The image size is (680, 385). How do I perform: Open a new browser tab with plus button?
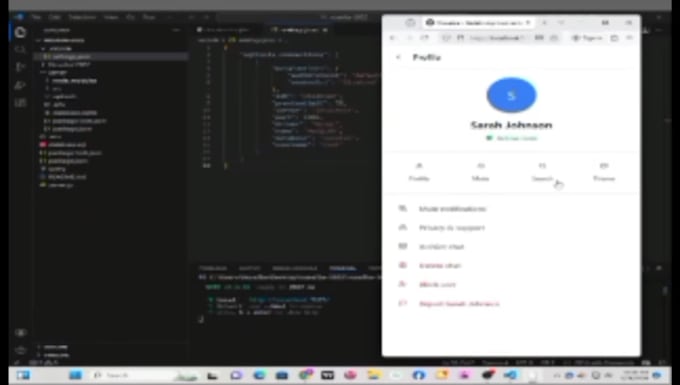coord(544,23)
